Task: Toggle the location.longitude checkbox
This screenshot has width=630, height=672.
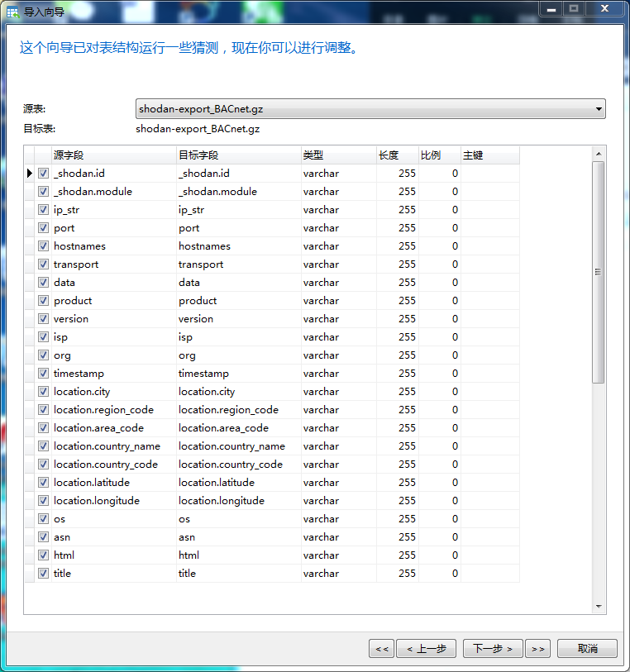Action: click(43, 501)
